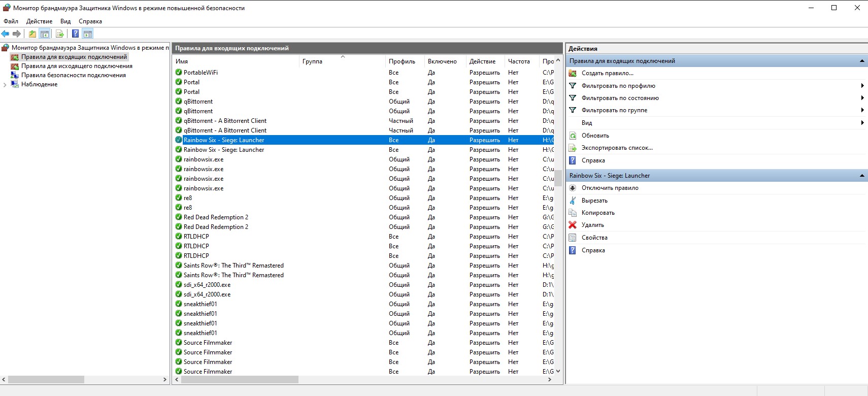Sort rules by the Частота column header
The height and width of the screenshot is (396, 868).
(522, 61)
